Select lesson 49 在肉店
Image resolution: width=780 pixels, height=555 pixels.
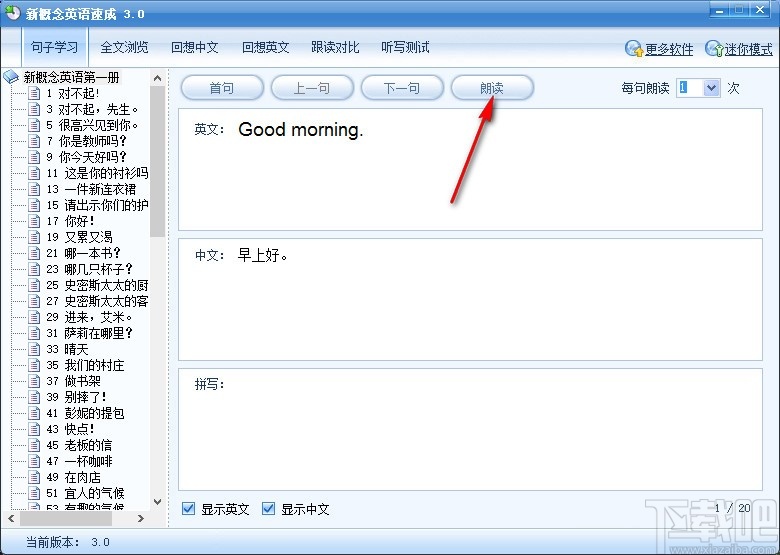coord(74,477)
